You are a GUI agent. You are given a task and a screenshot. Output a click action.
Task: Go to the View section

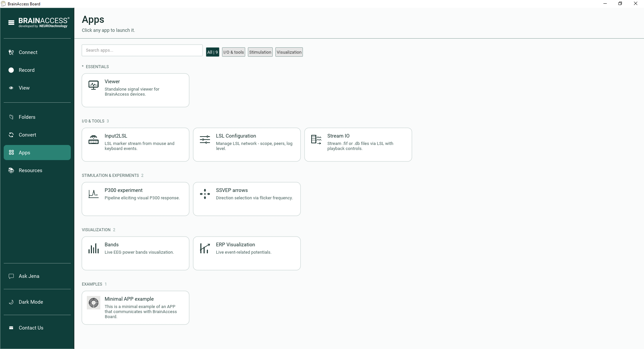pos(37,88)
